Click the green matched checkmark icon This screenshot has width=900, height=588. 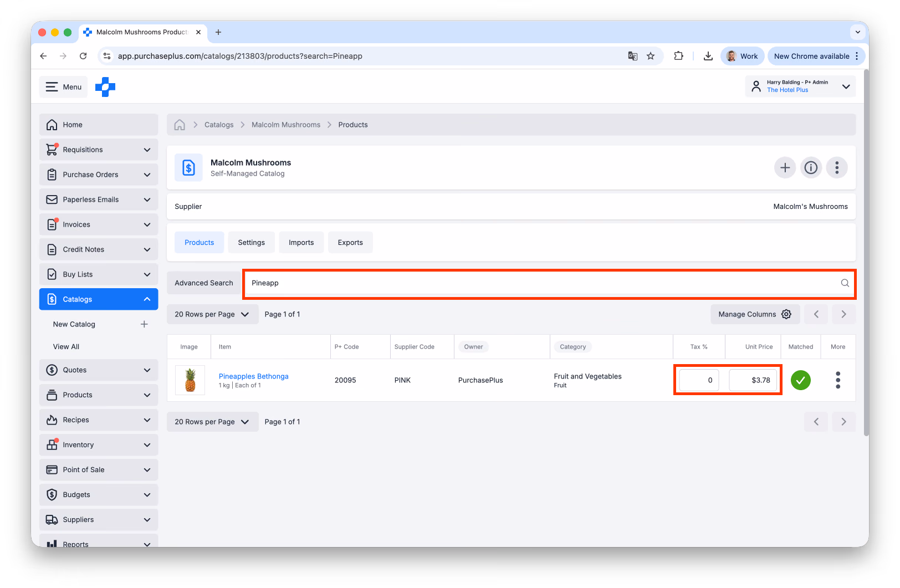801,380
